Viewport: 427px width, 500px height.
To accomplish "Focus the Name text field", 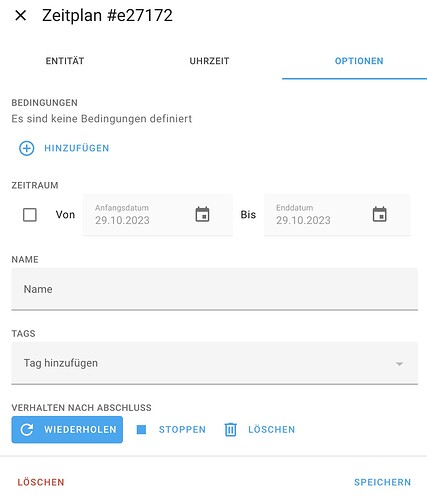I will click(x=214, y=289).
